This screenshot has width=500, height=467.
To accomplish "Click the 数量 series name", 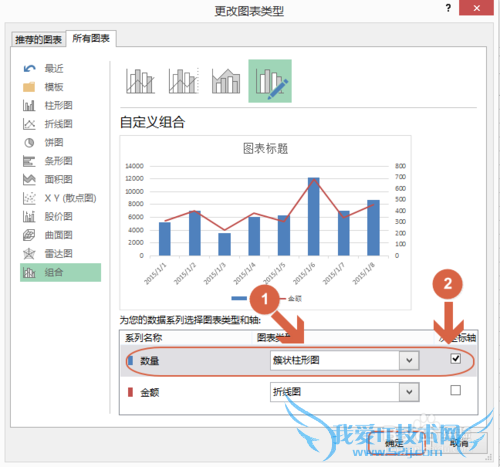I will tap(150, 361).
